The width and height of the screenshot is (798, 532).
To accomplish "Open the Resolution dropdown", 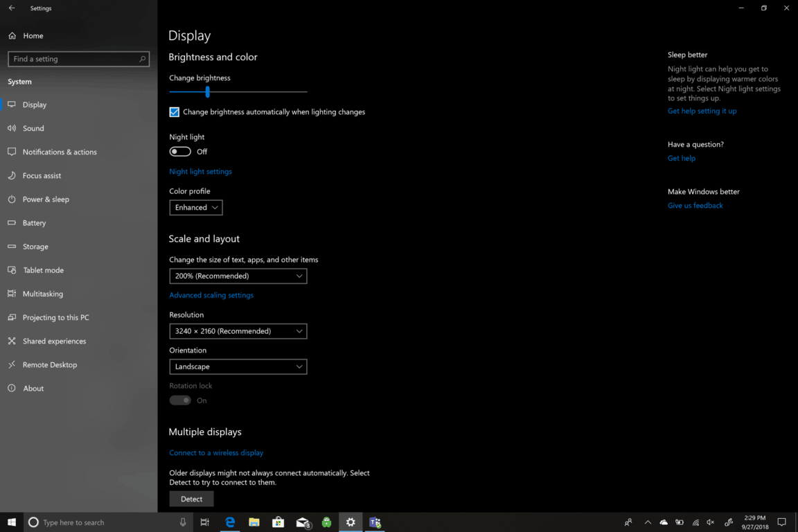I will click(x=238, y=331).
